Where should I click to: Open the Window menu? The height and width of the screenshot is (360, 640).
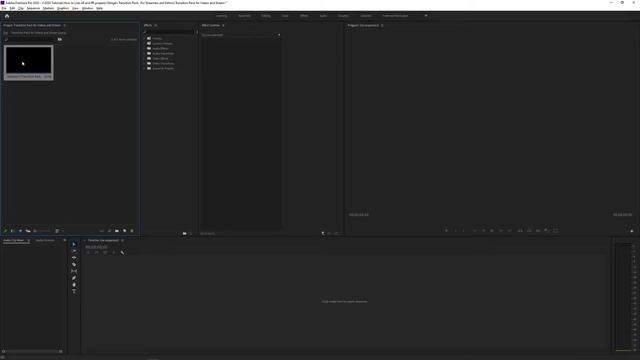(87, 8)
